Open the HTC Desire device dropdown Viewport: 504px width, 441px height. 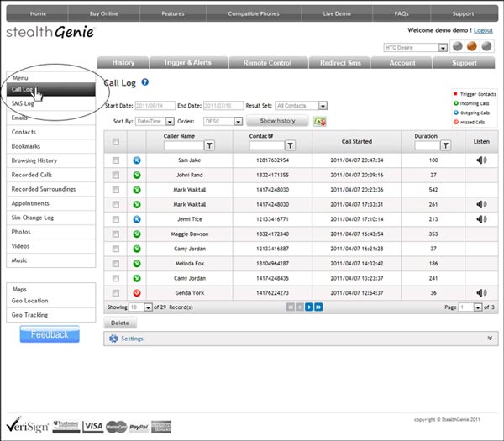tap(415, 48)
